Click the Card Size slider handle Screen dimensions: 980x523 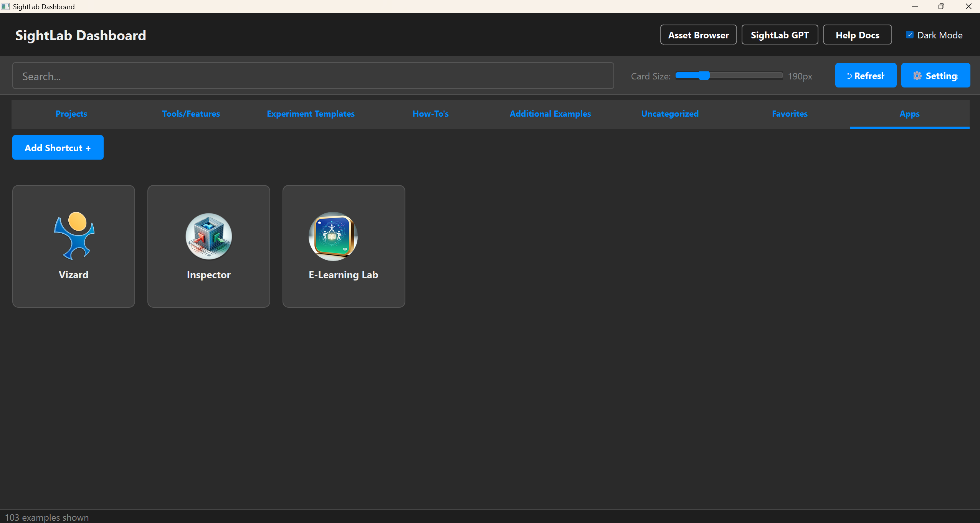704,76
